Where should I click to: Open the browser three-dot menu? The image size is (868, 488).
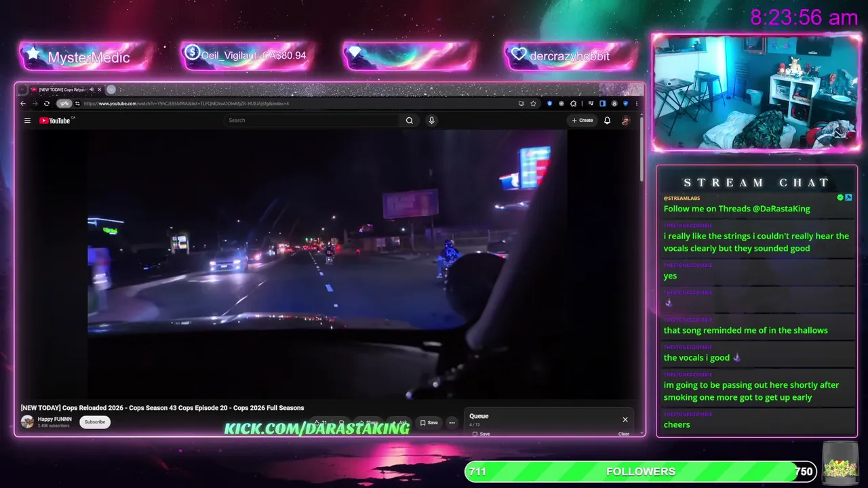[637, 104]
